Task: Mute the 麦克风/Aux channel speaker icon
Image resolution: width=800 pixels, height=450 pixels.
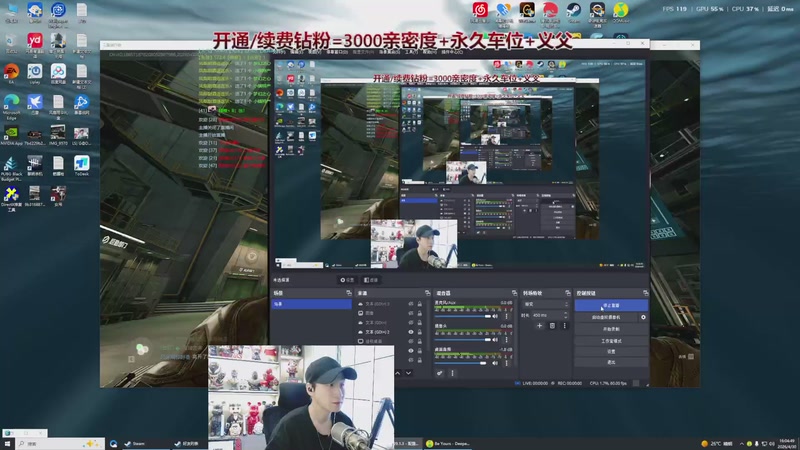Action: [x=495, y=316]
